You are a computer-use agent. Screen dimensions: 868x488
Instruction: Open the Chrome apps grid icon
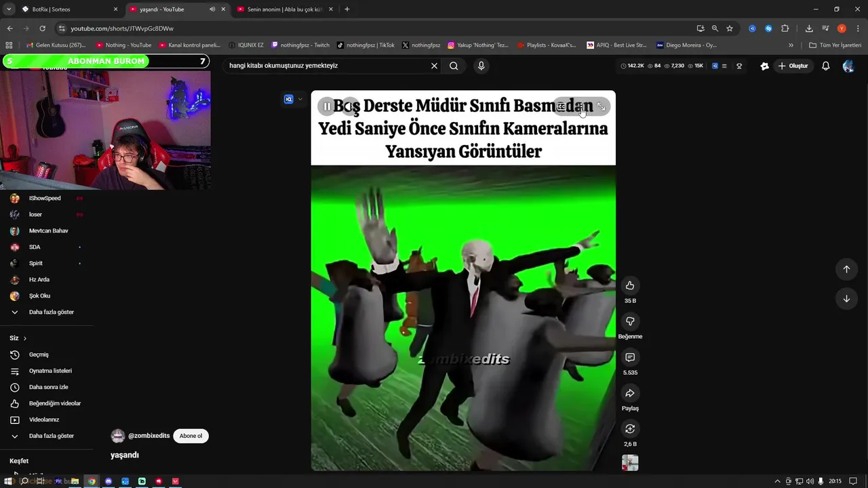pyautogui.click(x=9, y=45)
